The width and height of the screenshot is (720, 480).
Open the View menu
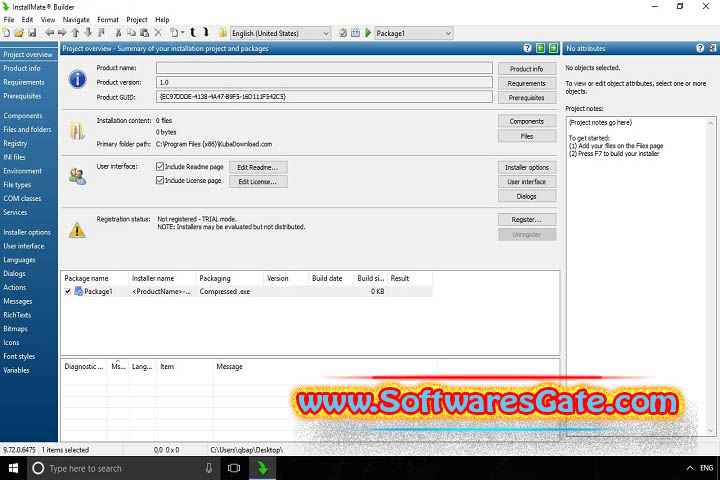pyautogui.click(x=48, y=20)
